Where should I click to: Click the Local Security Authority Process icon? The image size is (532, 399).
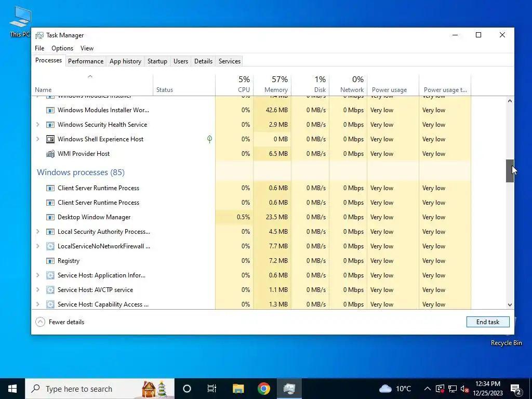pos(50,232)
